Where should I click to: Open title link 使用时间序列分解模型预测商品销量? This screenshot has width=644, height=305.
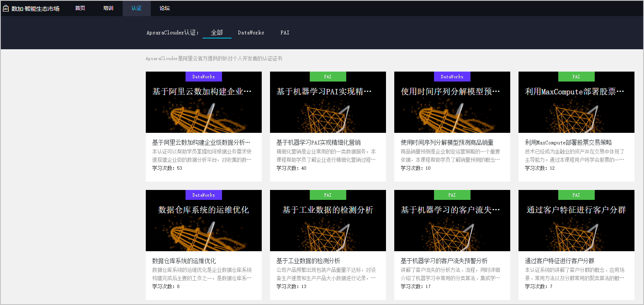coord(447,142)
